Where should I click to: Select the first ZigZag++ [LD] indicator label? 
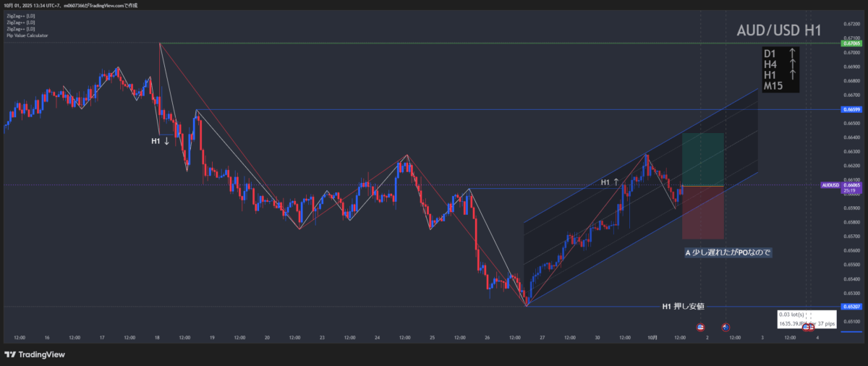[x=20, y=17]
